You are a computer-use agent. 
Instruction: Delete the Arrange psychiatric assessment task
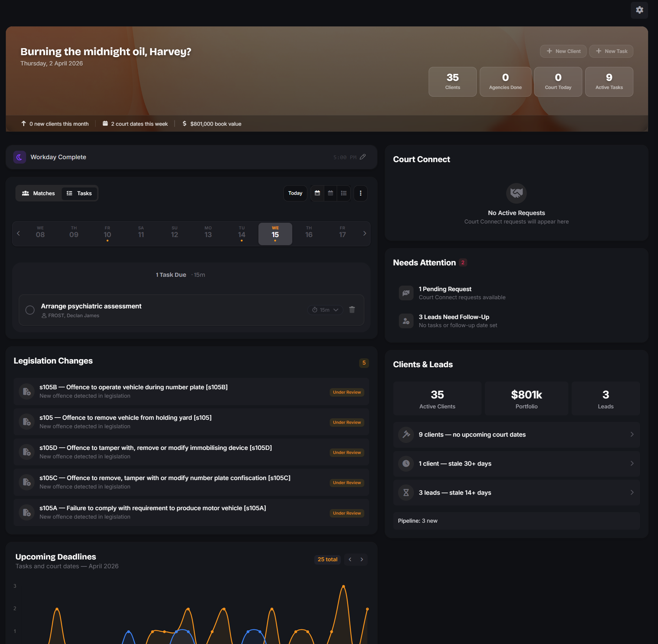tap(352, 310)
